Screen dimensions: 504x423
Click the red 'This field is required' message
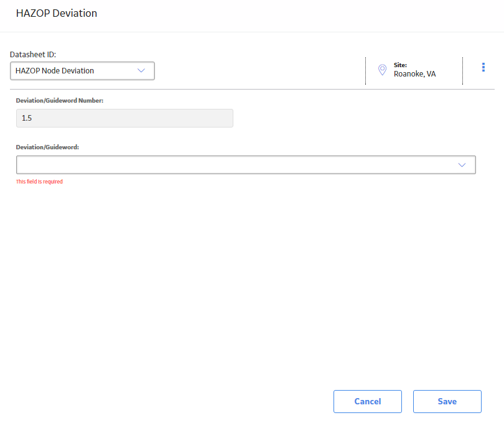tap(39, 182)
